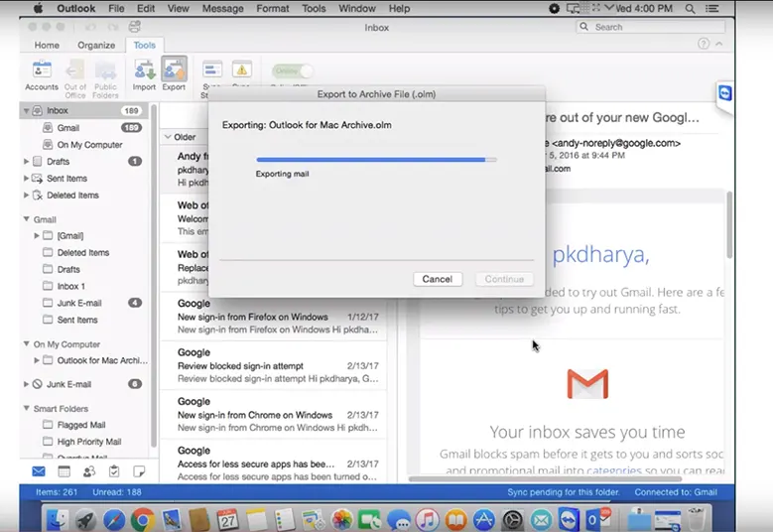This screenshot has width=773, height=532.
Task: Open the TeamViewer icon in the Dock
Action: pos(569,519)
